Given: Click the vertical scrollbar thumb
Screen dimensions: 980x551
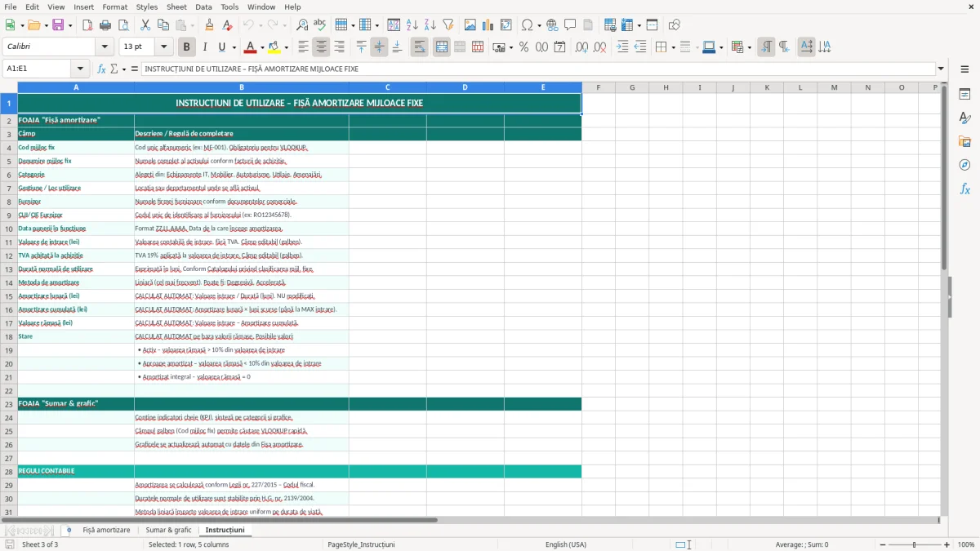Looking at the screenshot, I should (x=944, y=177).
